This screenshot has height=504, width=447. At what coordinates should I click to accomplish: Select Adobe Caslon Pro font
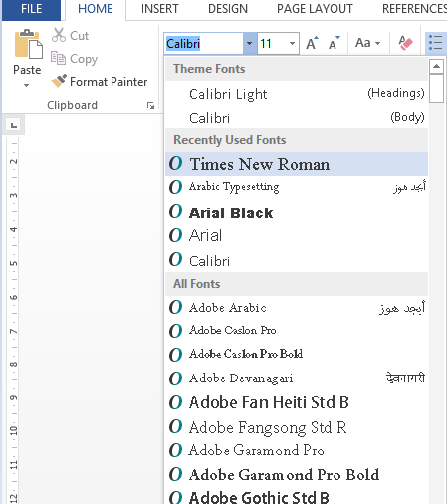coord(297,331)
